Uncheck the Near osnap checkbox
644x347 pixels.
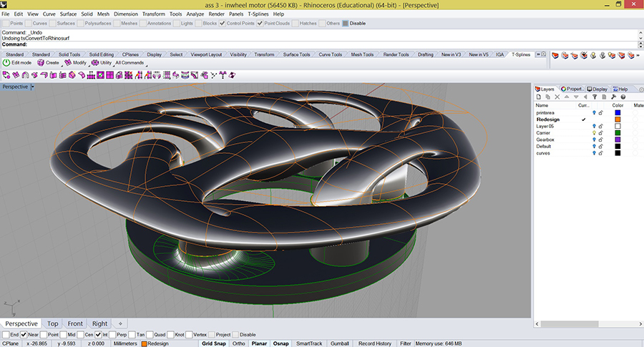24,334
